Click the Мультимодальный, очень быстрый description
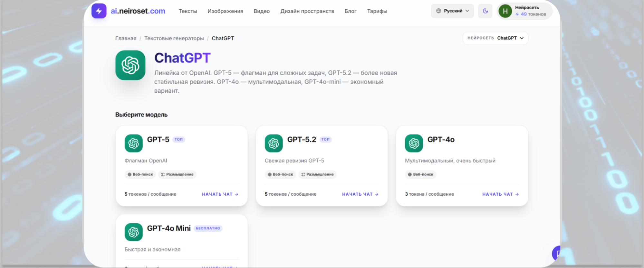The height and width of the screenshot is (268, 644). pyautogui.click(x=450, y=161)
